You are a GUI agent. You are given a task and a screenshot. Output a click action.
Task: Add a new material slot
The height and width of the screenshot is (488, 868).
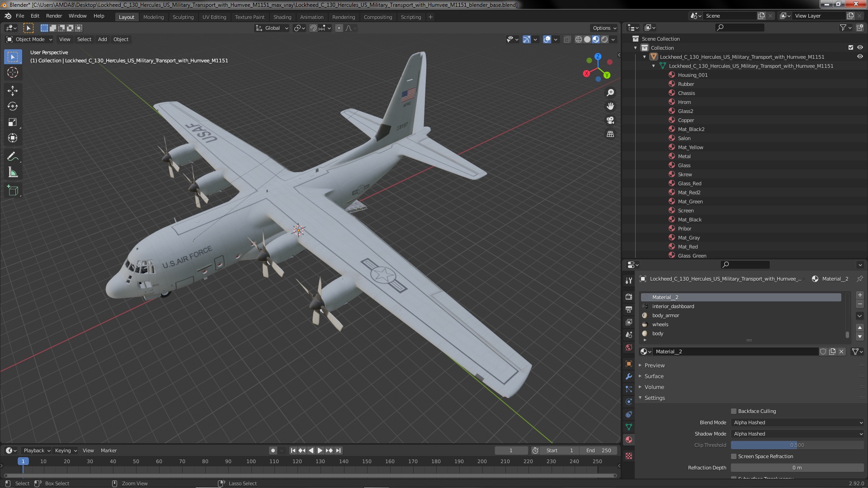[x=859, y=295]
